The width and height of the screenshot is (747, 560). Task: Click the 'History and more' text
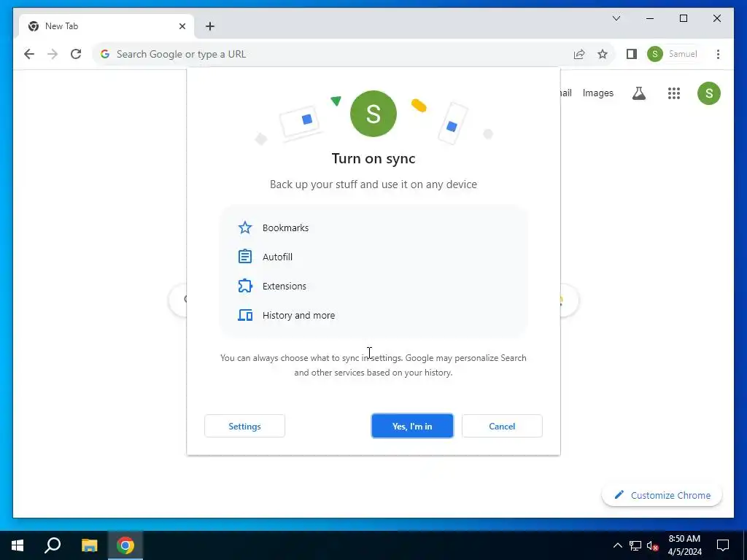(298, 315)
